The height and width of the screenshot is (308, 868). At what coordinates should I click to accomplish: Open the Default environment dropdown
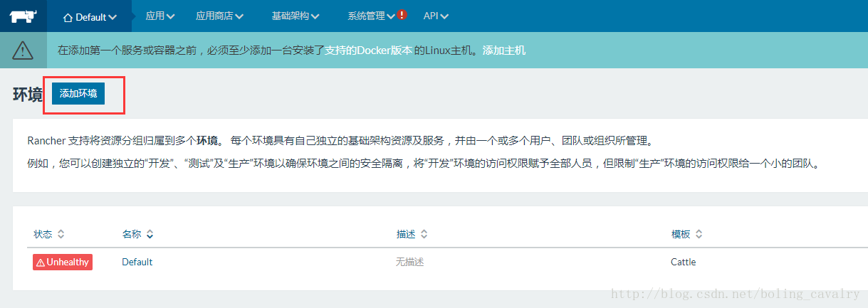tap(90, 16)
